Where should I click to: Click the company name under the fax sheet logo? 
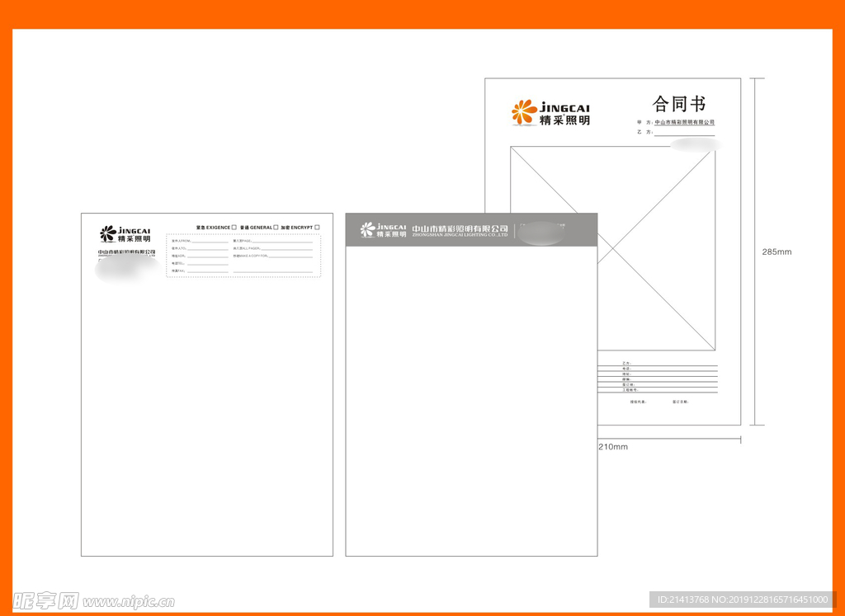tap(126, 252)
